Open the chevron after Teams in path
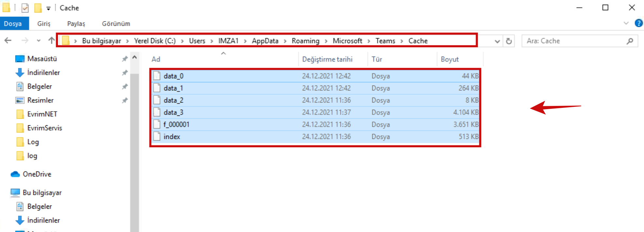The width and height of the screenshot is (644, 232). [402, 41]
